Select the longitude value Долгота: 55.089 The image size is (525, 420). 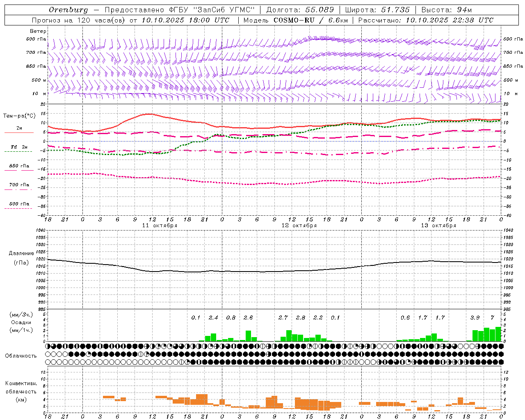click(300, 10)
